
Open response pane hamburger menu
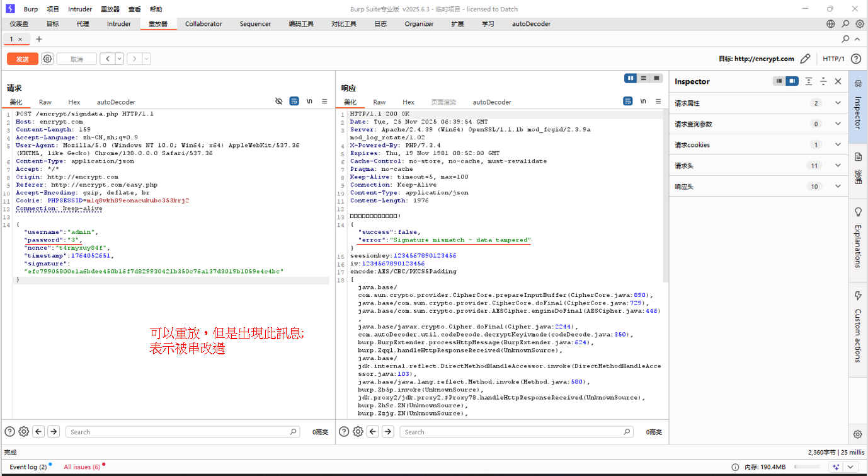658,101
